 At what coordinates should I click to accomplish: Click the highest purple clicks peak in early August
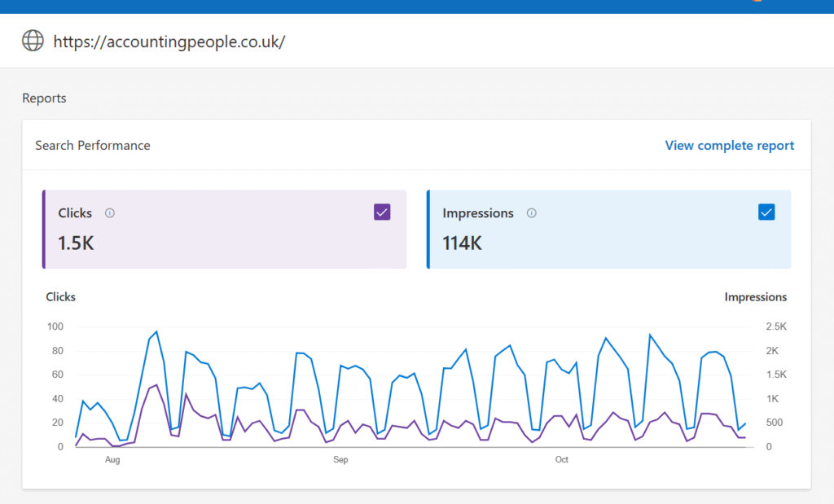(156, 385)
